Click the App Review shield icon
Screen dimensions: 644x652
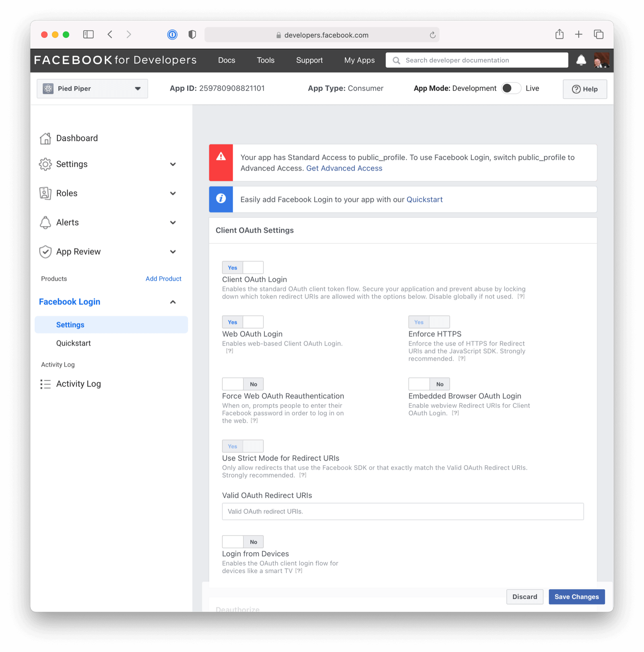45,252
